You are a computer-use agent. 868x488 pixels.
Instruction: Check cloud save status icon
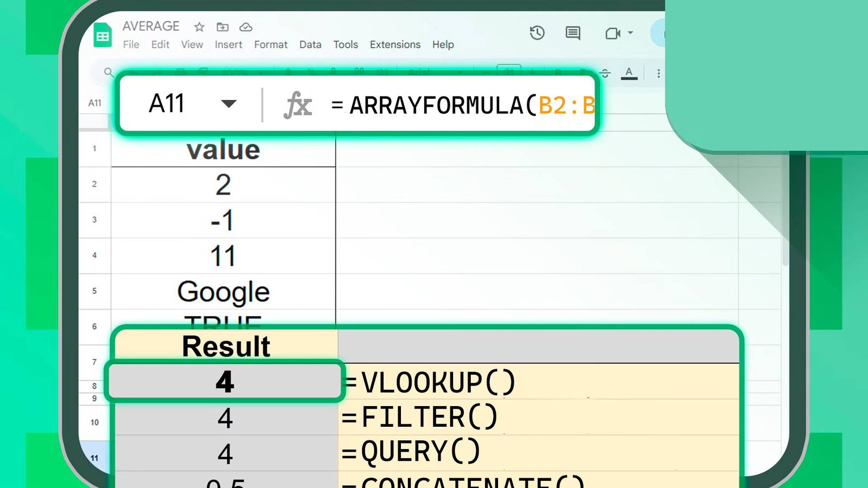(246, 27)
